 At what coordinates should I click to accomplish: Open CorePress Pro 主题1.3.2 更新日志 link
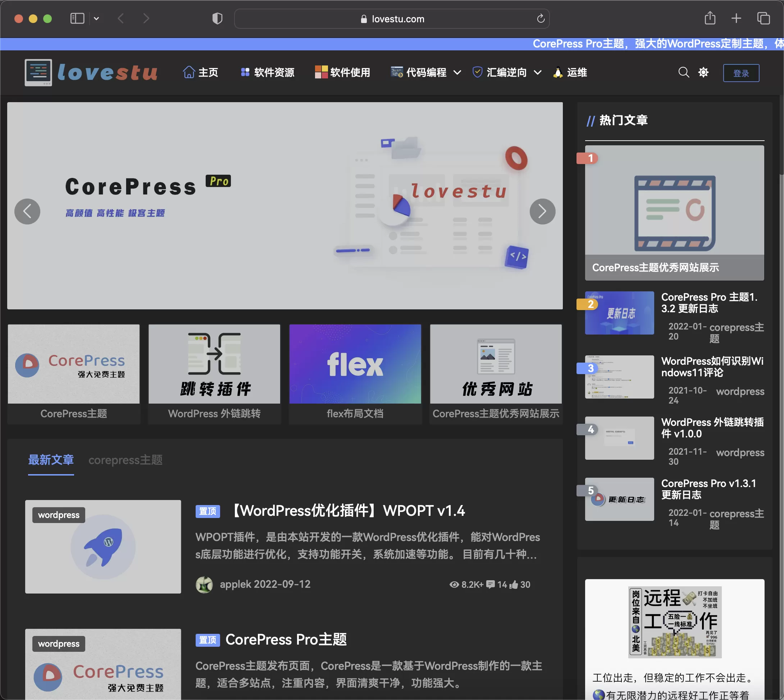[x=710, y=303]
